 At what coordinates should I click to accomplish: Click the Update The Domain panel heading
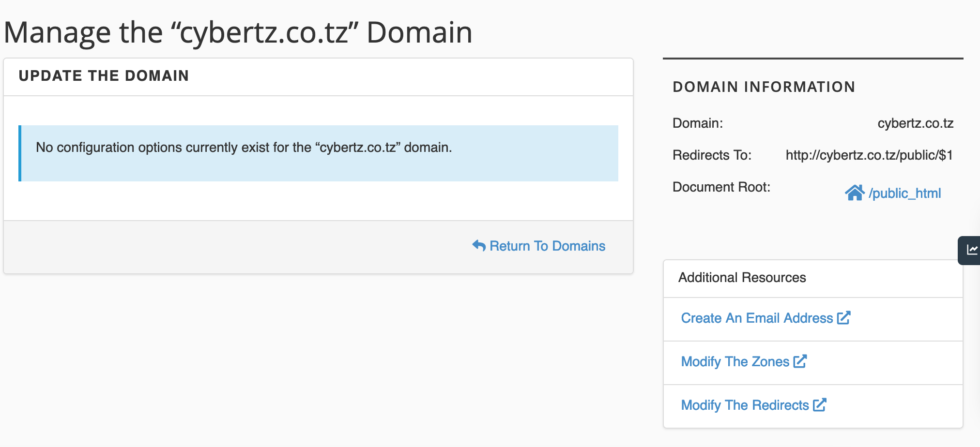[x=104, y=76]
